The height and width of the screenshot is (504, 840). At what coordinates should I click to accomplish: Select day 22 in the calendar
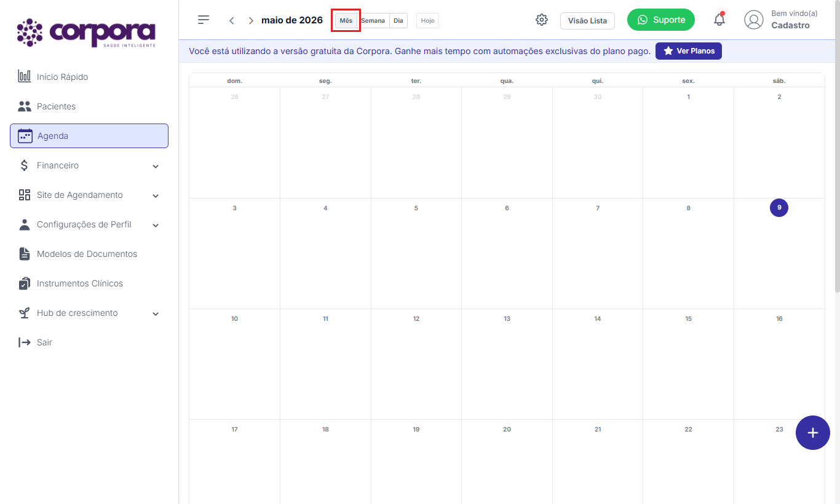point(688,429)
